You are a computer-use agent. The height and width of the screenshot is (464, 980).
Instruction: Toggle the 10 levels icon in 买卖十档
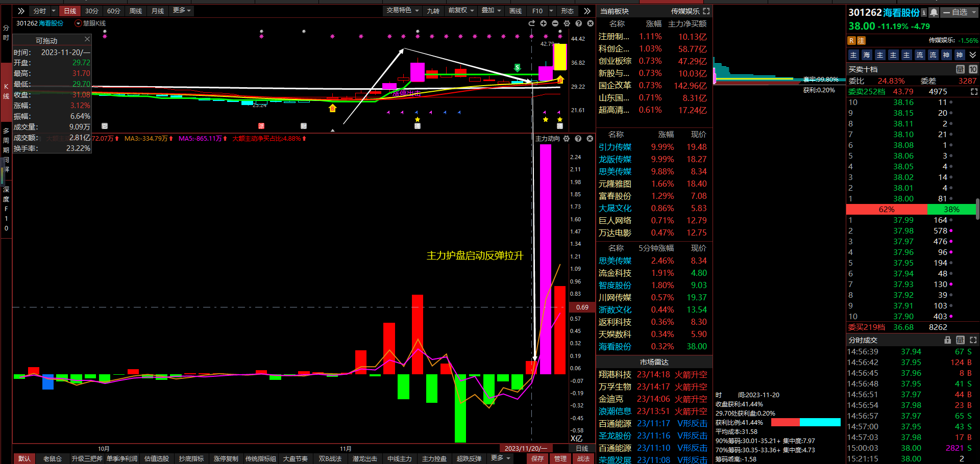(x=973, y=69)
